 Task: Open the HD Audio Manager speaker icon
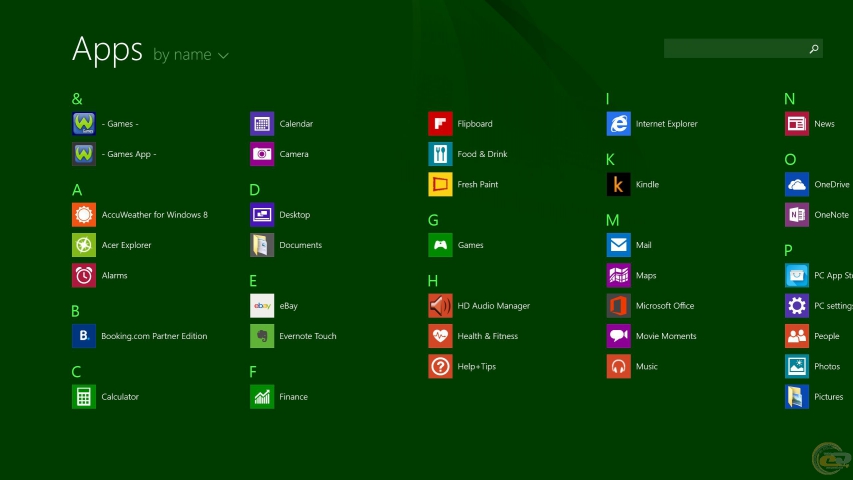click(x=440, y=306)
